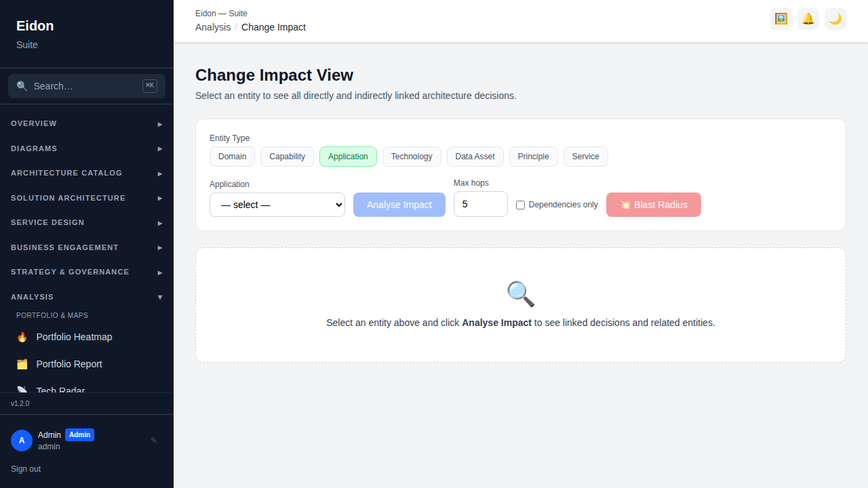Screen dimensions: 868x488
Task: Expand the Overview sidebar section
Action: [x=87, y=124]
